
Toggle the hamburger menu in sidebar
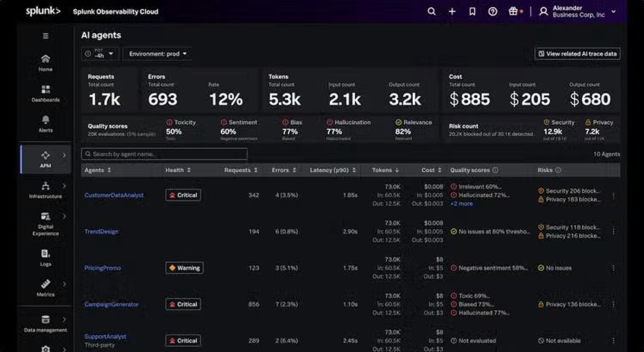click(45, 35)
